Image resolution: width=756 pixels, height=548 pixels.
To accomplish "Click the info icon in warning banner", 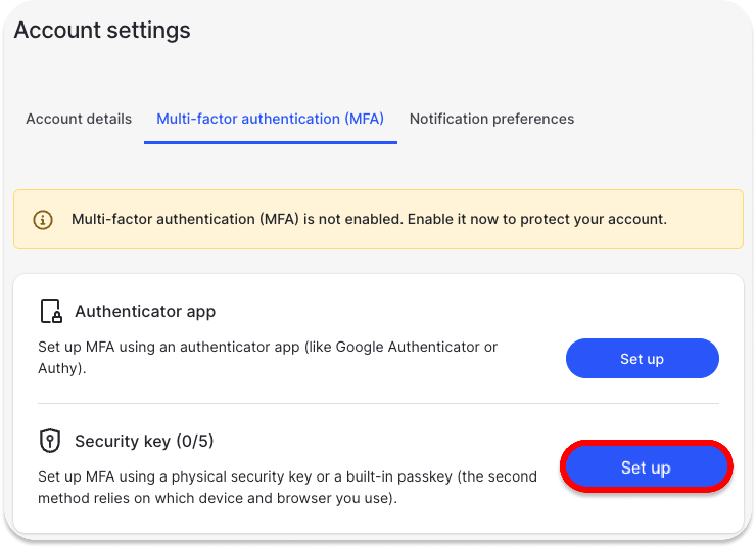I will [43, 220].
